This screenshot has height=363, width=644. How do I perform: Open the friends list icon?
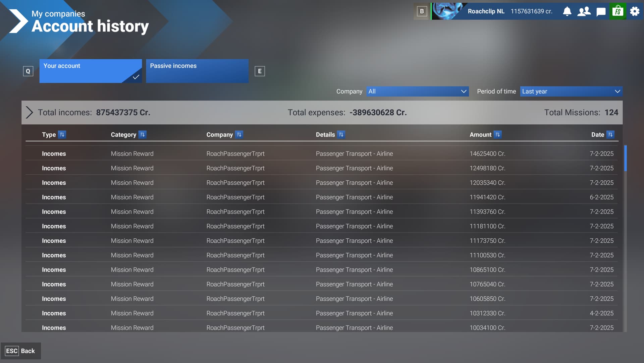point(584,11)
